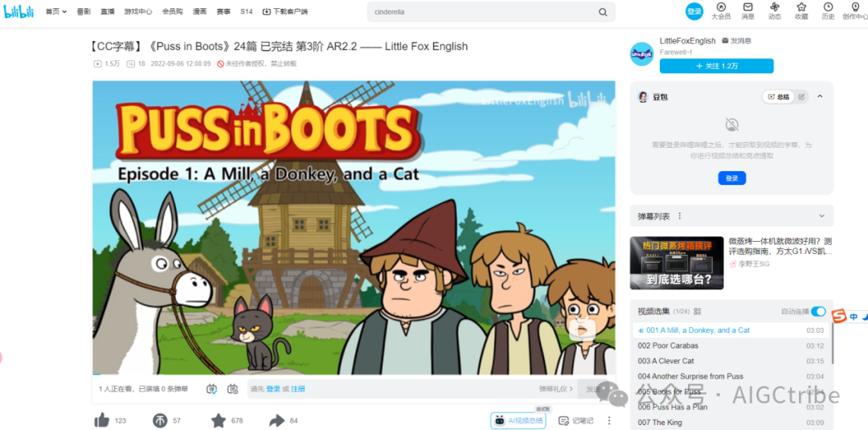Click the blue 登录 avatar button
The height and width of the screenshot is (430, 868).
tap(694, 11)
